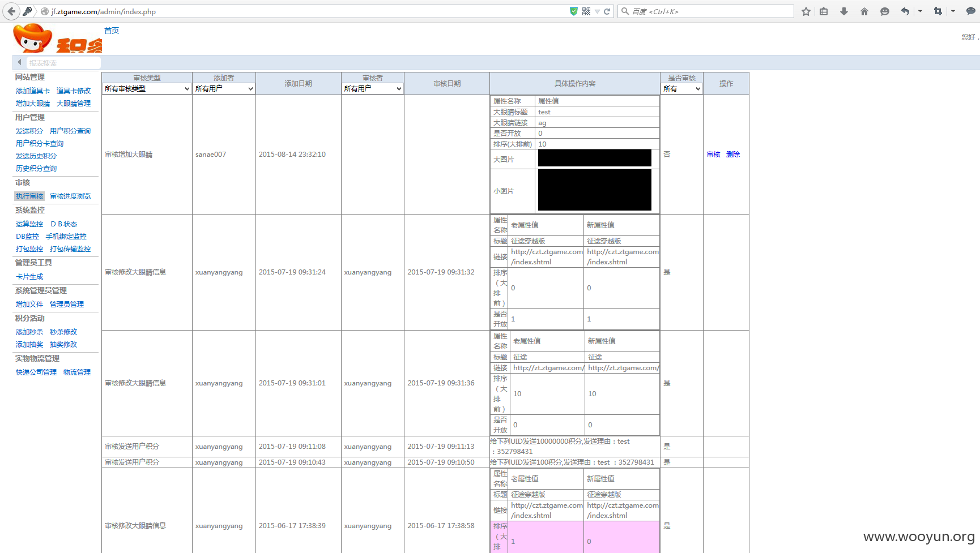This screenshot has height=553, width=980.
Task: Open 秒杀修改 sidebar link
Action: click(63, 332)
